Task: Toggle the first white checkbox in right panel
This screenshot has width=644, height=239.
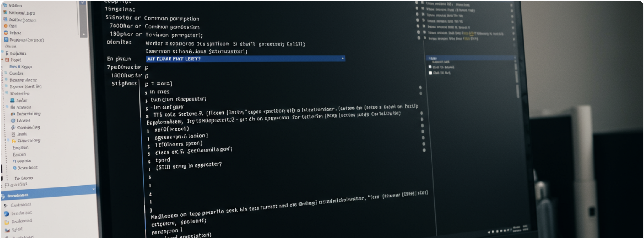Action: (430, 67)
